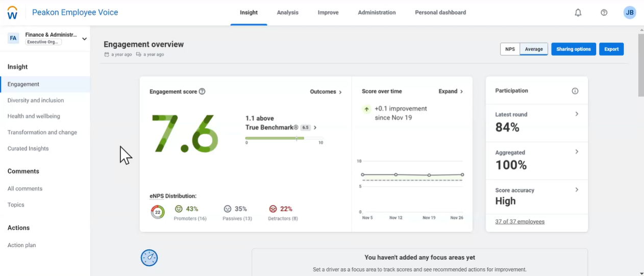Viewport: 644px width, 276px height.
Task: Click the calendar icon under Engagement overview
Action: (107, 55)
